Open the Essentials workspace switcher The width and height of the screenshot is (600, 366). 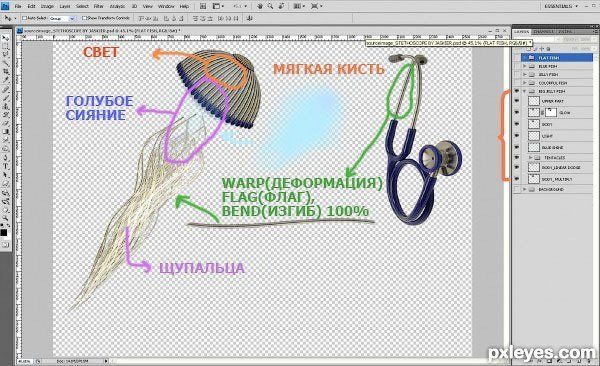point(561,6)
